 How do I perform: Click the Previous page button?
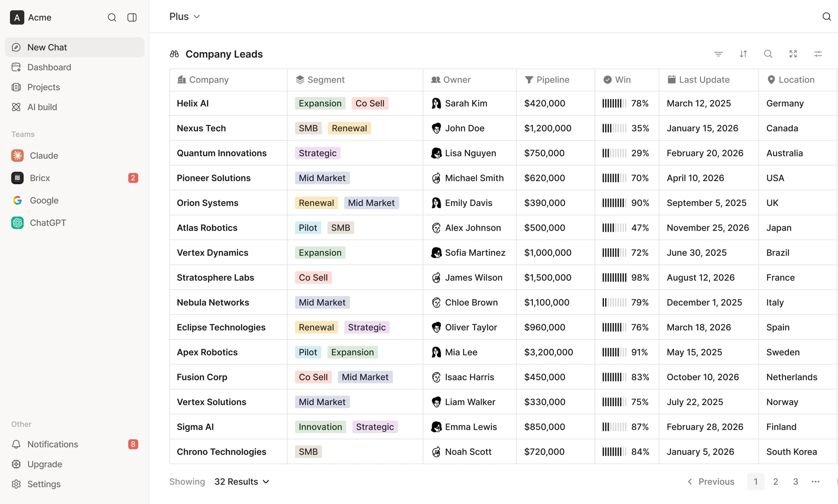pyautogui.click(x=710, y=482)
